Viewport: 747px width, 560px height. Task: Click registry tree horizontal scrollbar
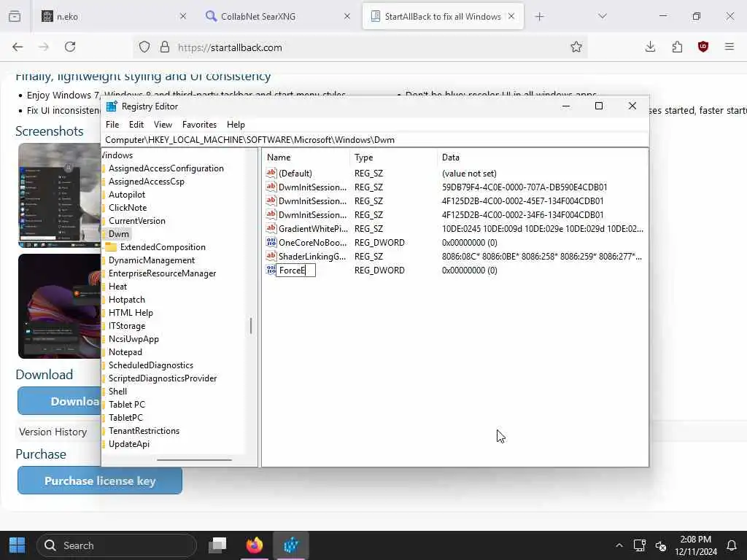(x=194, y=460)
